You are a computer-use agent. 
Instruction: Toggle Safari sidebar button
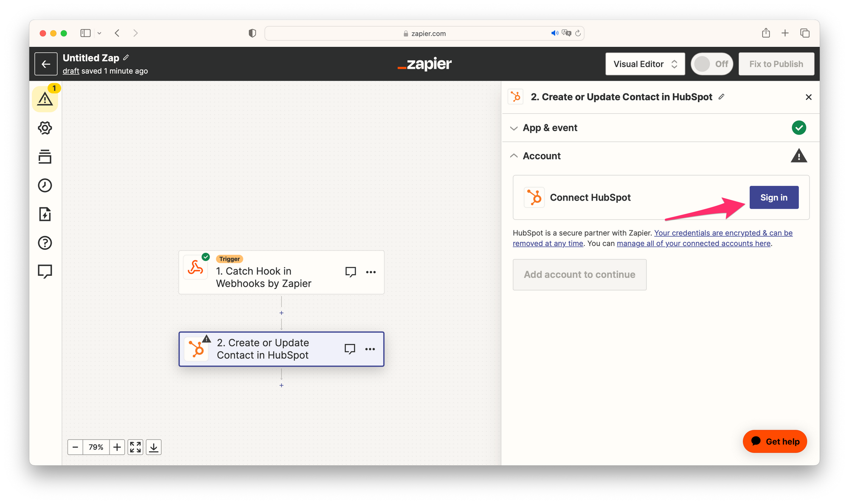(x=86, y=33)
